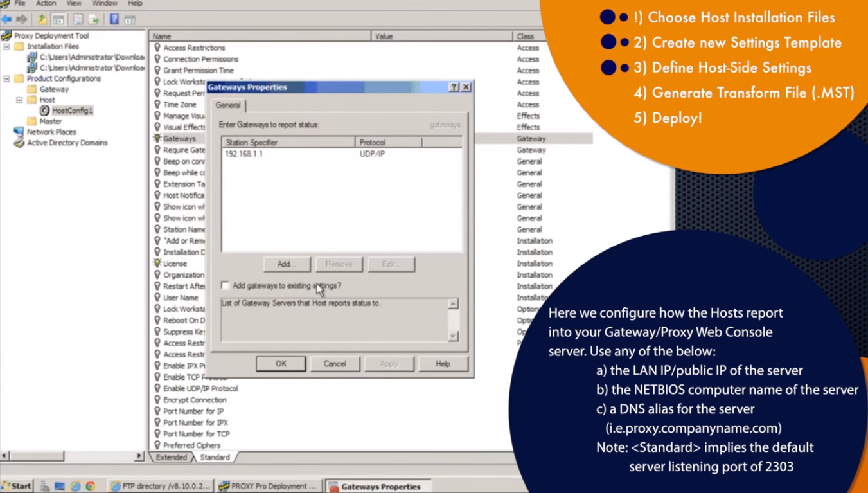
Task: Click the lightbulb icon beside the Gateways setting
Action: coord(157,138)
